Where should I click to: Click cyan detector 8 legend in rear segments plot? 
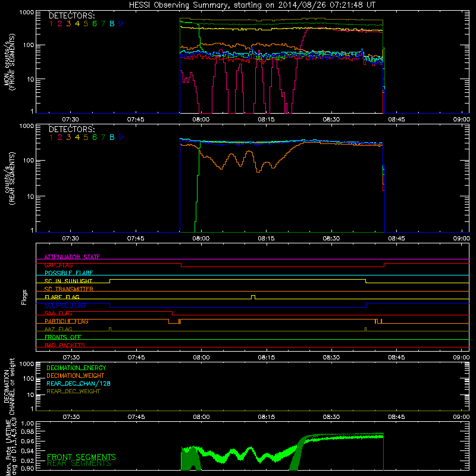[112, 137]
